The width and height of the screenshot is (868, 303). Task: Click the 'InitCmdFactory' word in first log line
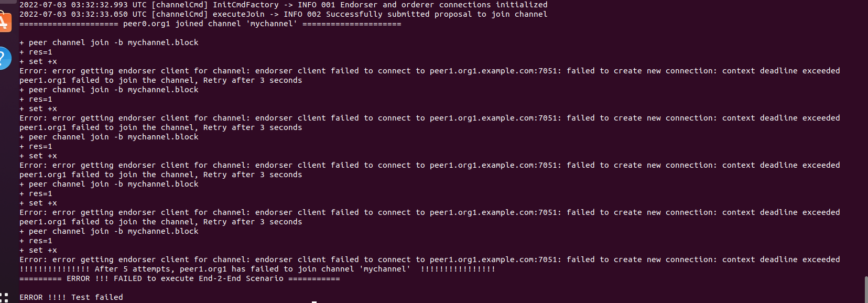tap(245, 5)
